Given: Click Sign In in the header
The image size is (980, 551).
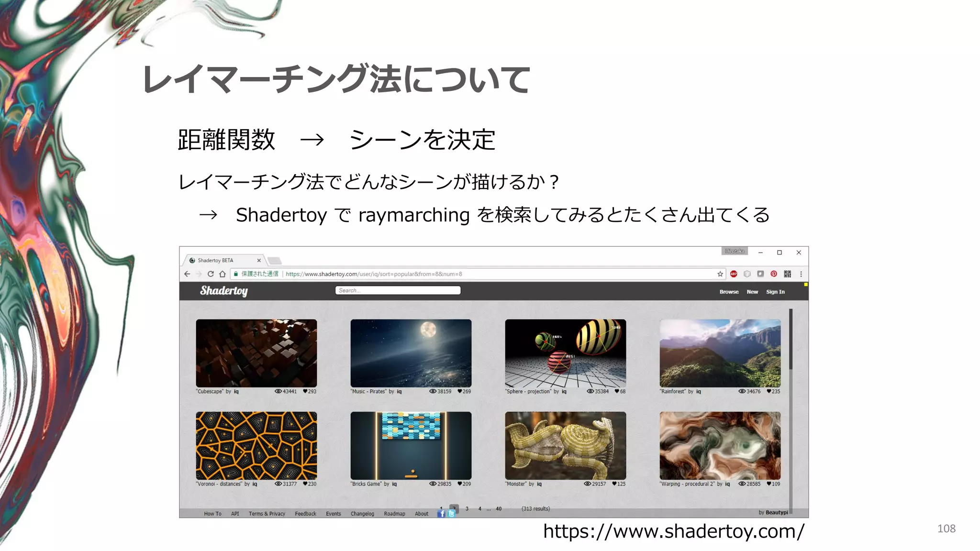Looking at the screenshot, I should pyautogui.click(x=775, y=292).
